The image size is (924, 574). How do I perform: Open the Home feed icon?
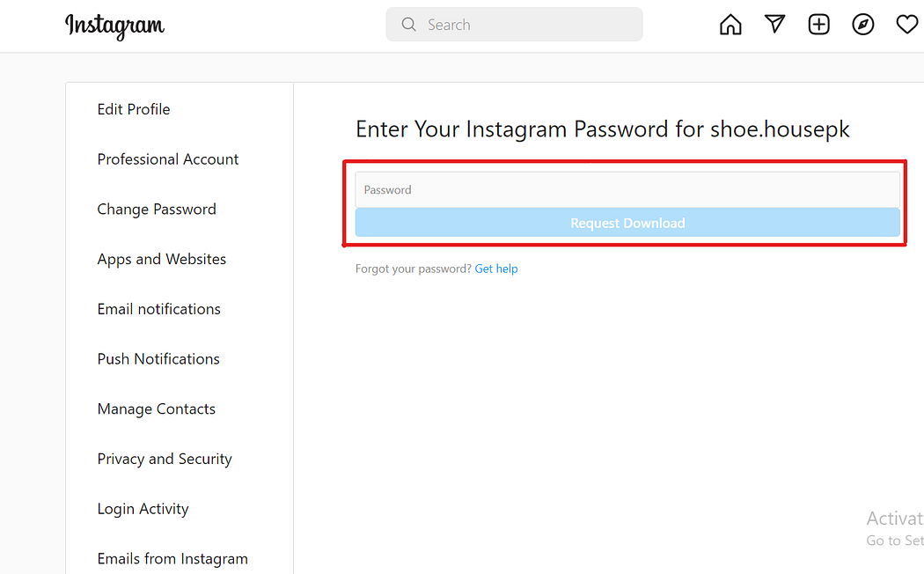730,24
